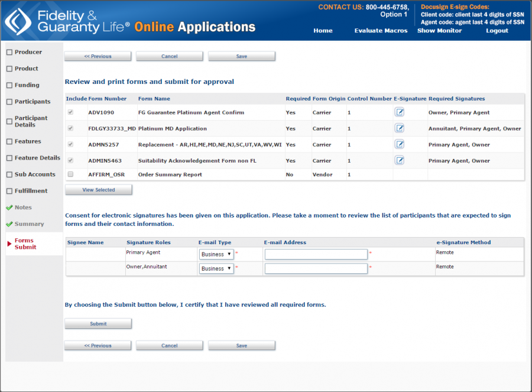Expand Owner,Annuitant e-mail type dropdown
532x392 pixels.
pos(216,268)
